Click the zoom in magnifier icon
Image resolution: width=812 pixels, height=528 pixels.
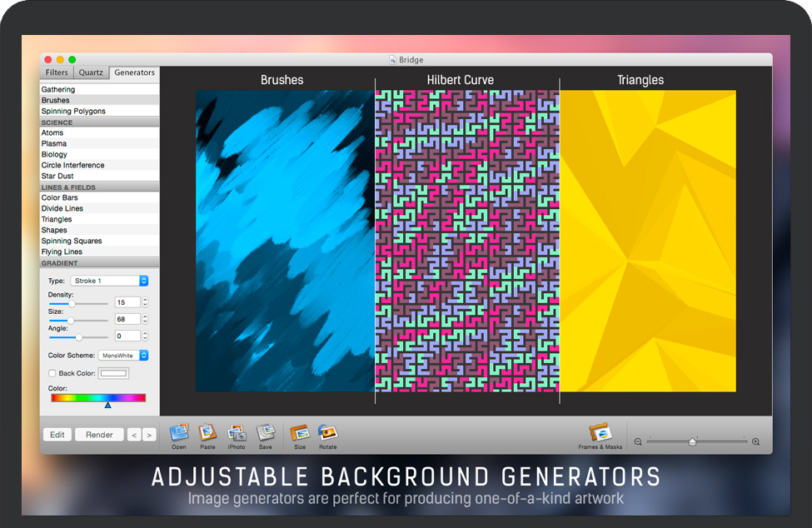coord(755,442)
